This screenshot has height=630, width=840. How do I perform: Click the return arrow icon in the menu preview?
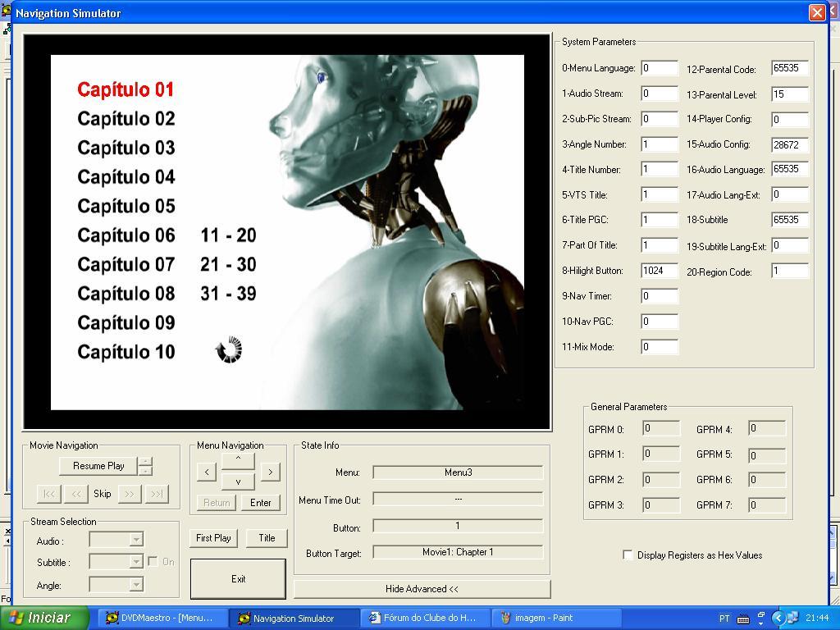230,349
